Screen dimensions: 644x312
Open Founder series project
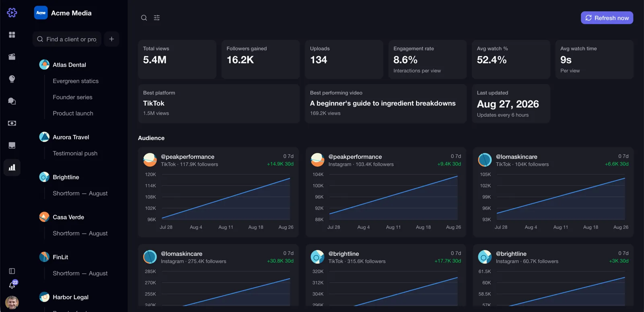(72, 97)
